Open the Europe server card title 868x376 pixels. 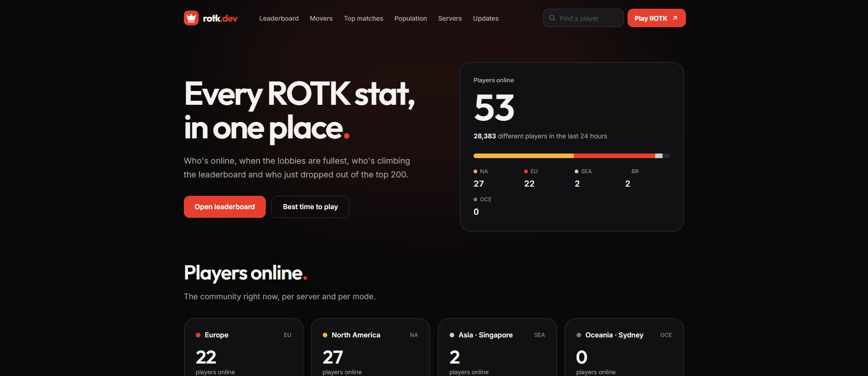(217, 335)
